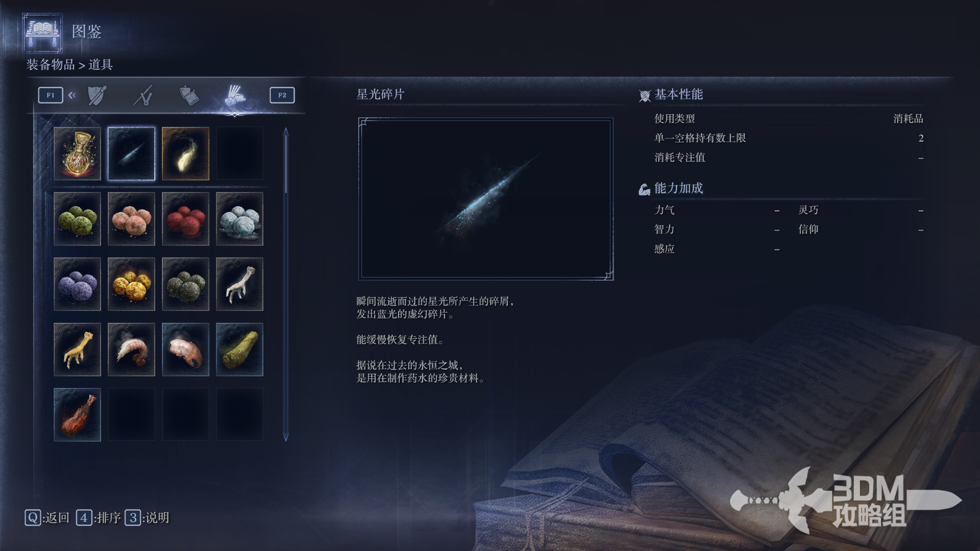Click the double-chevron previous arrow
The height and width of the screenshot is (551, 980).
(x=72, y=95)
